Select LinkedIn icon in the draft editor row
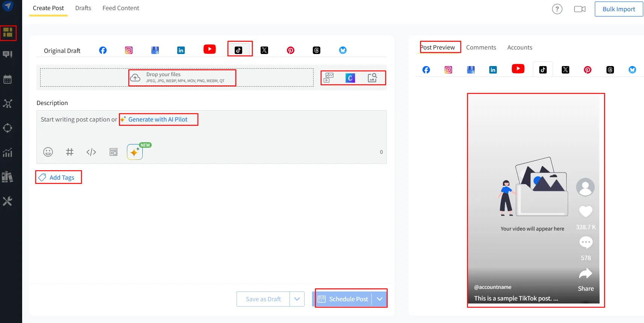Image resolution: width=644 pixels, height=323 pixels. point(181,50)
